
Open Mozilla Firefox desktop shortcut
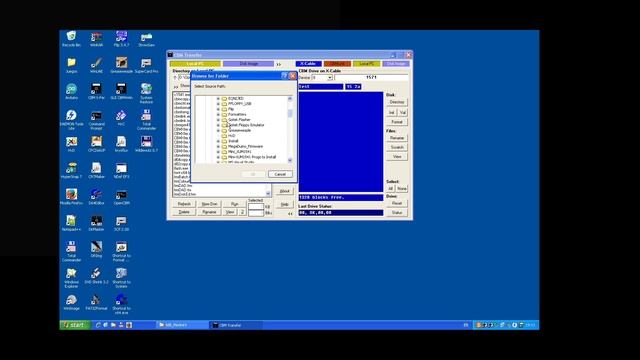tap(71, 196)
